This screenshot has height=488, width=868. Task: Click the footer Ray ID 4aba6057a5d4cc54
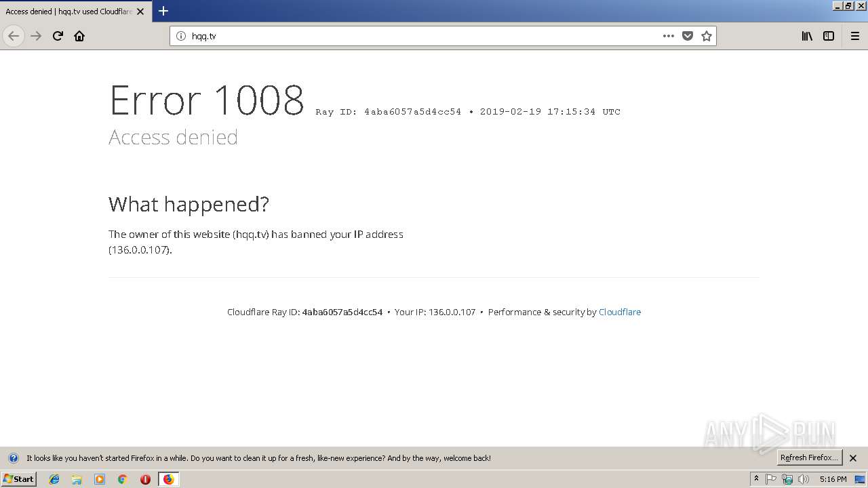pyautogui.click(x=342, y=312)
